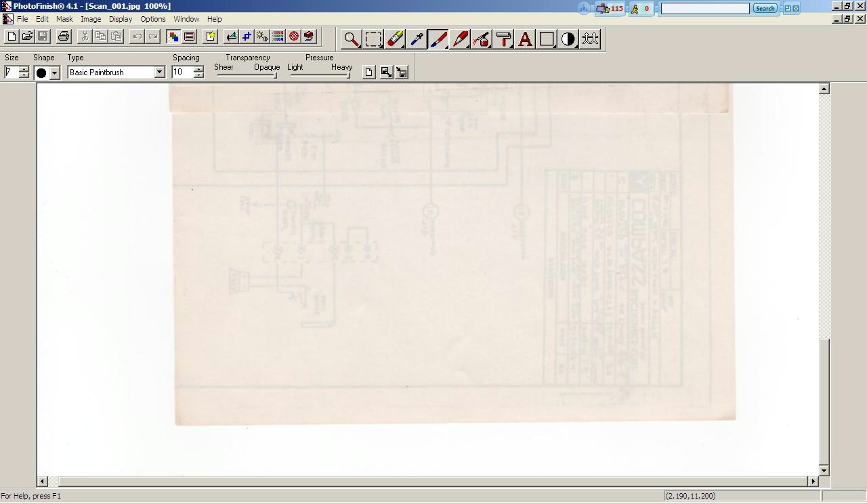Decrease Spacing with the down arrow
The height and width of the screenshot is (504, 867).
pos(198,75)
